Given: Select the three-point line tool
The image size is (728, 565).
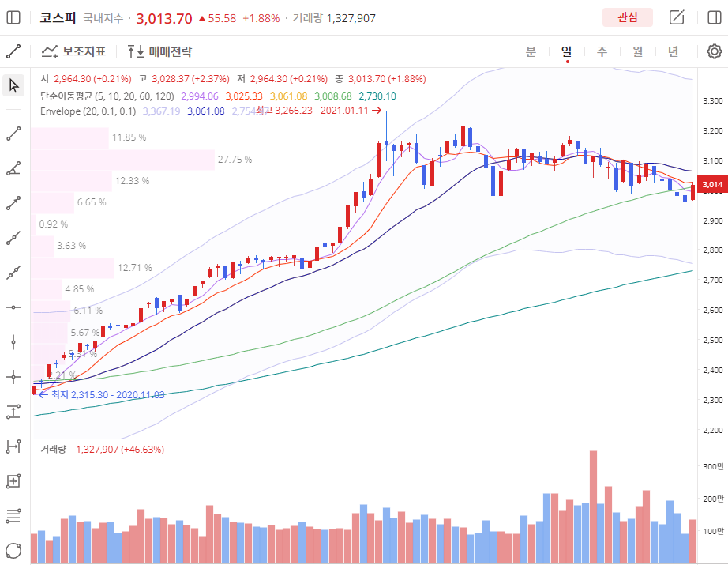Looking at the screenshot, I should coord(13,203).
